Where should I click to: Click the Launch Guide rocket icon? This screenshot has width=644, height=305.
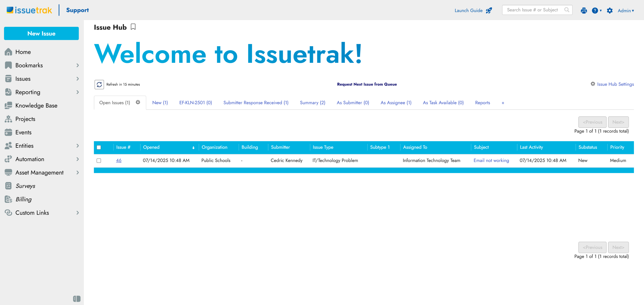(x=489, y=11)
